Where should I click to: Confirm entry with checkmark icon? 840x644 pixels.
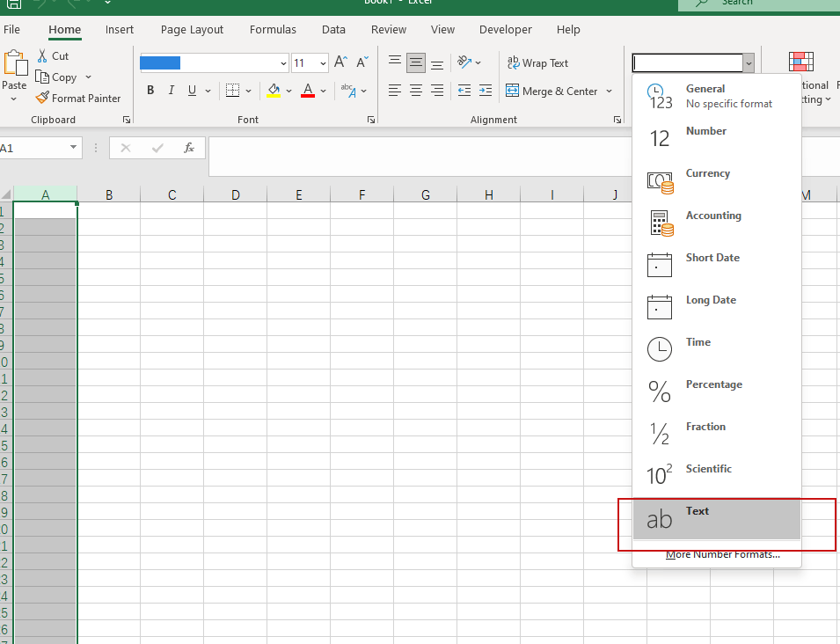tap(157, 148)
